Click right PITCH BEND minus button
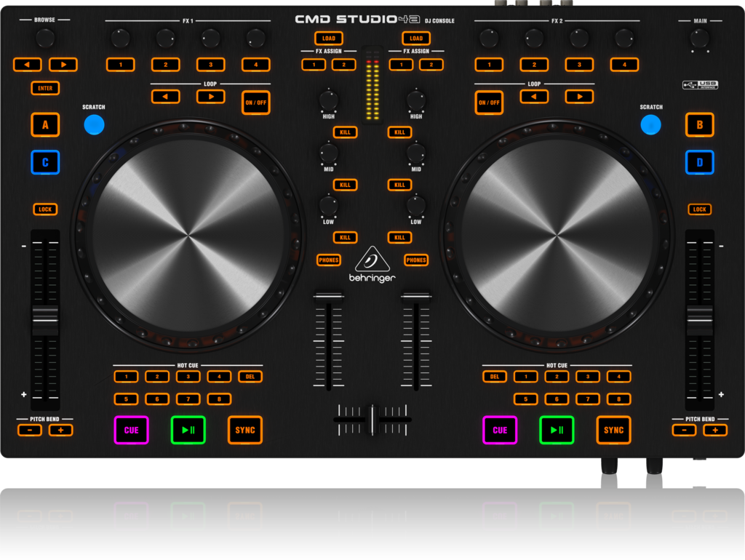Screen dimensions: 745x560 tap(684, 431)
